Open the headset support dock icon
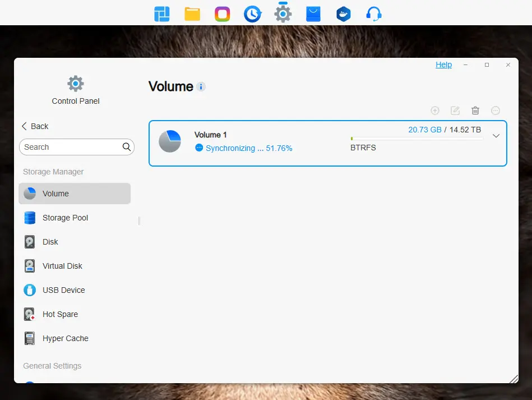The height and width of the screenshot is (400, 532). (x=373, y=14)
